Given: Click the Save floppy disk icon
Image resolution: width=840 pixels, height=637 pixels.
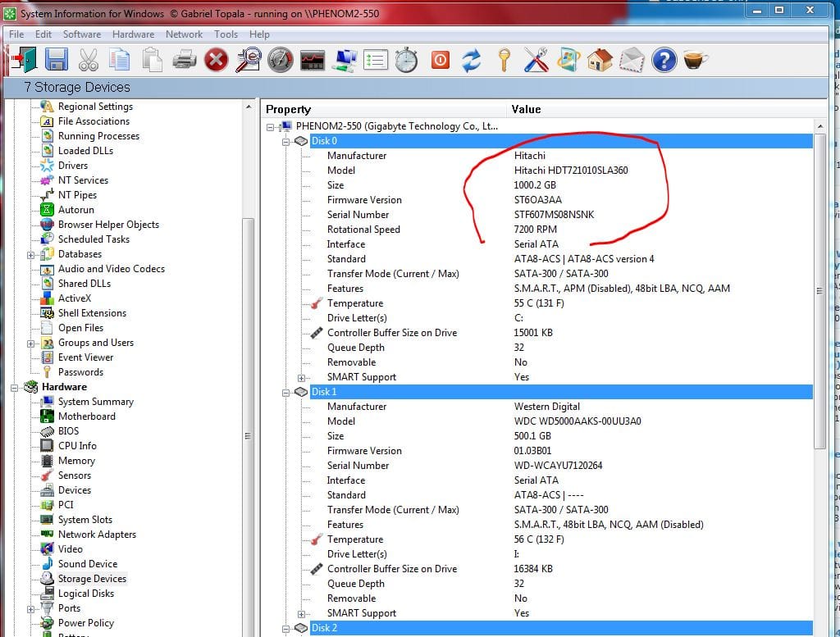Looking at the screenshot, I should [57, 59].
